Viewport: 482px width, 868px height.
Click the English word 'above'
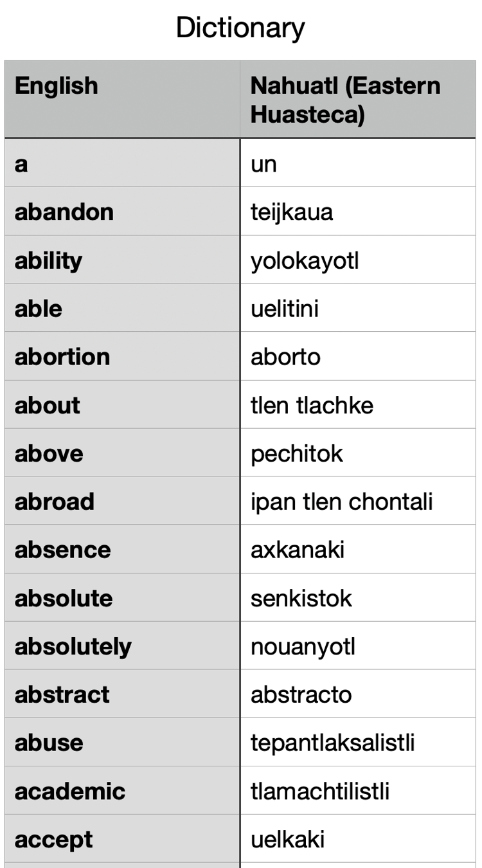click(x=49, y=453)
